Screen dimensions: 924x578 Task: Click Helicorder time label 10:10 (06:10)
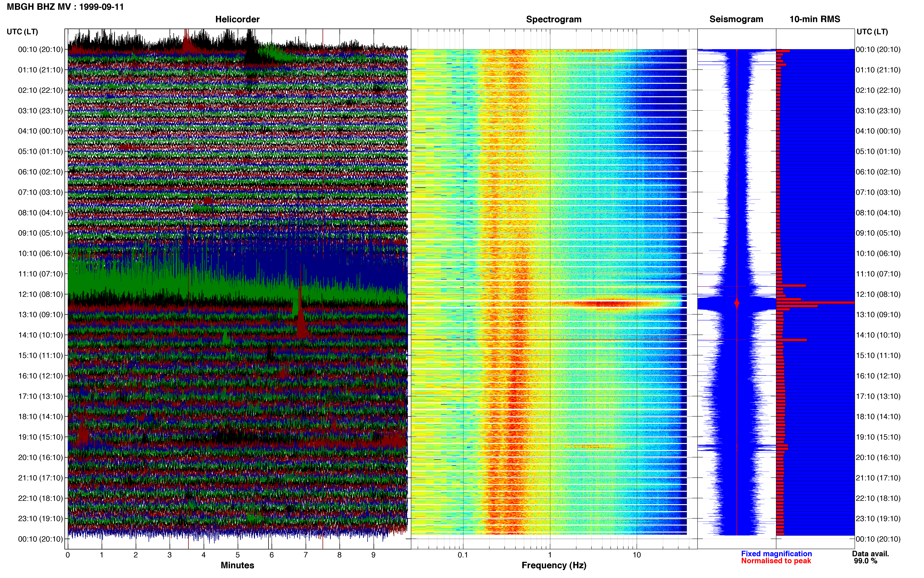(x=41, y=253)
